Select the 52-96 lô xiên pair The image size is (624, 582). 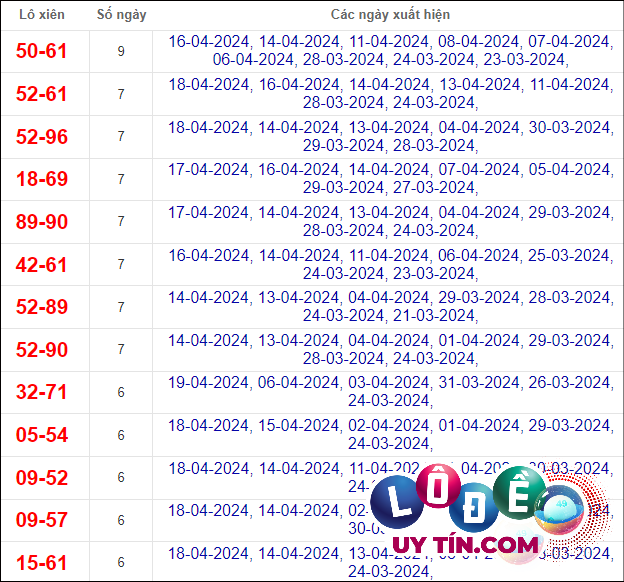tap(42, 137)
